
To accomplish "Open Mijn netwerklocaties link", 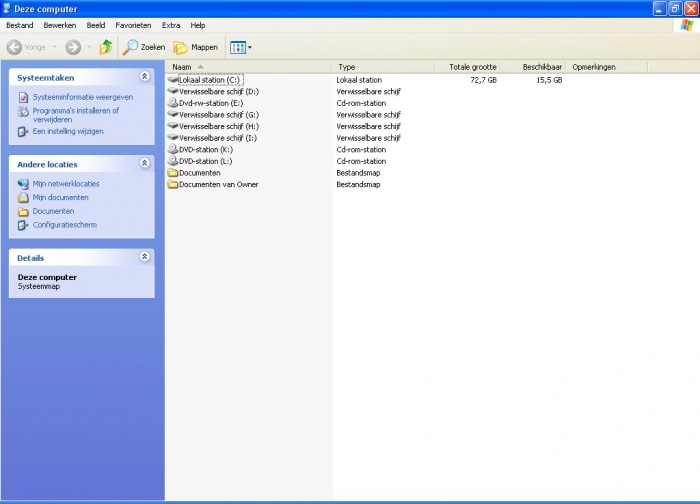I will [66, 183].
